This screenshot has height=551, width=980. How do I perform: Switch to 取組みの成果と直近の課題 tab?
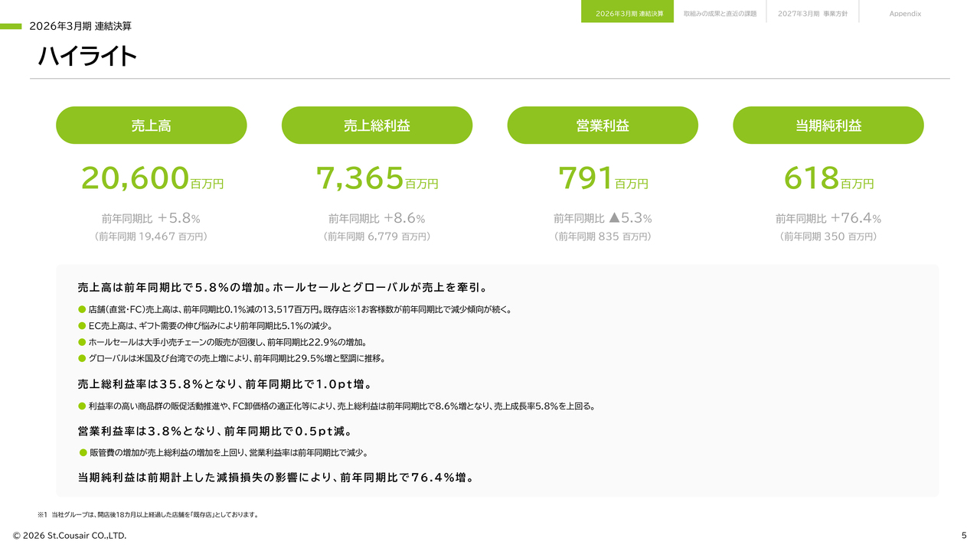click(x=720, y=14)
